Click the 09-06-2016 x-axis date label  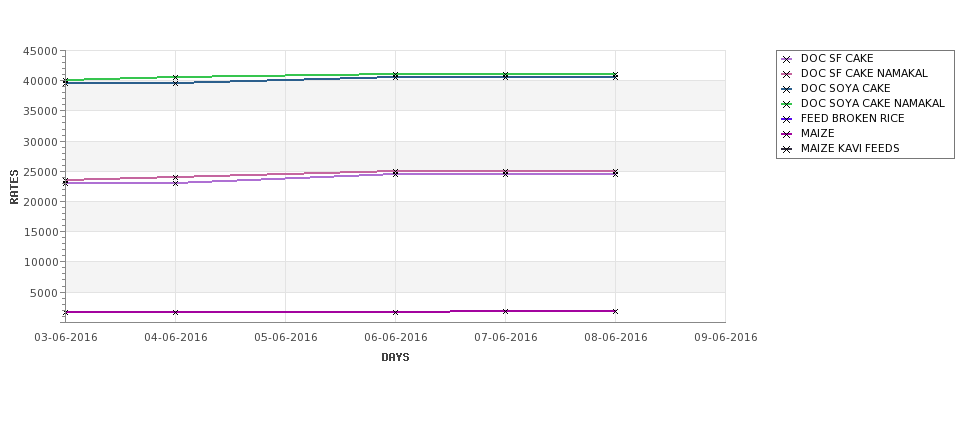(726, 338)
